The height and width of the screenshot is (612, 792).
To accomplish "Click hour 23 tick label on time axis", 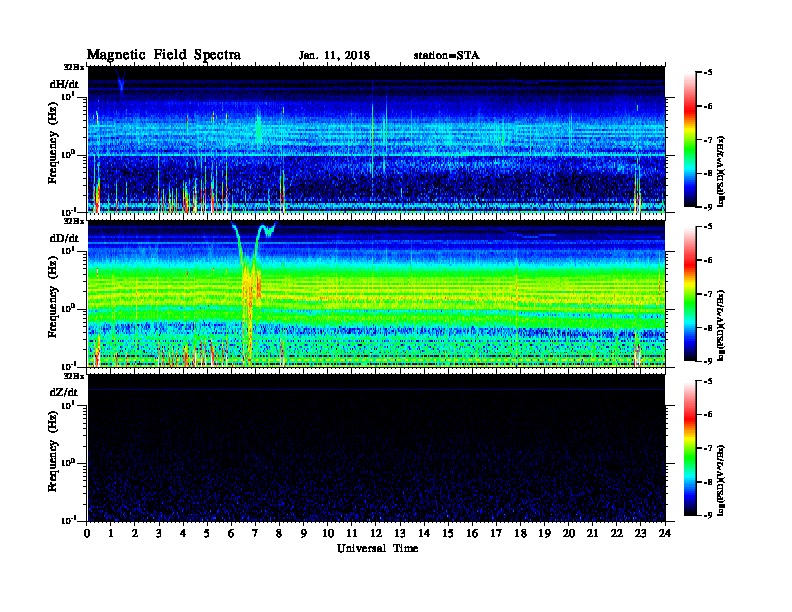I will [x=640, y=534].
